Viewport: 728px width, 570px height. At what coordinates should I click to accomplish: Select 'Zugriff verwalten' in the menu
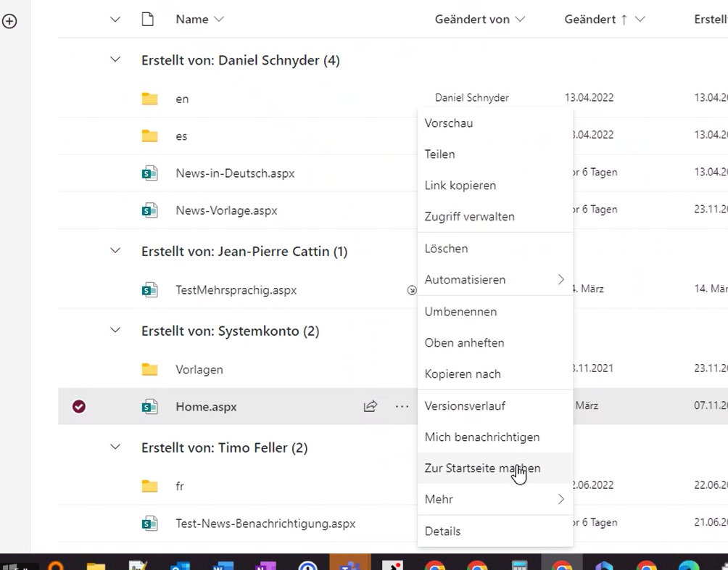495,216
